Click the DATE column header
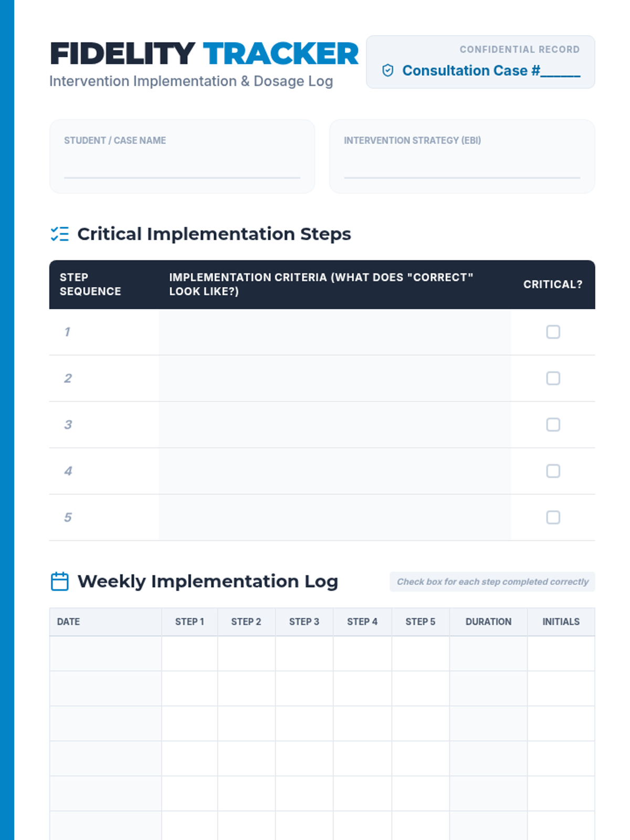This screenshot has width=630, height=840. point(69,622)
